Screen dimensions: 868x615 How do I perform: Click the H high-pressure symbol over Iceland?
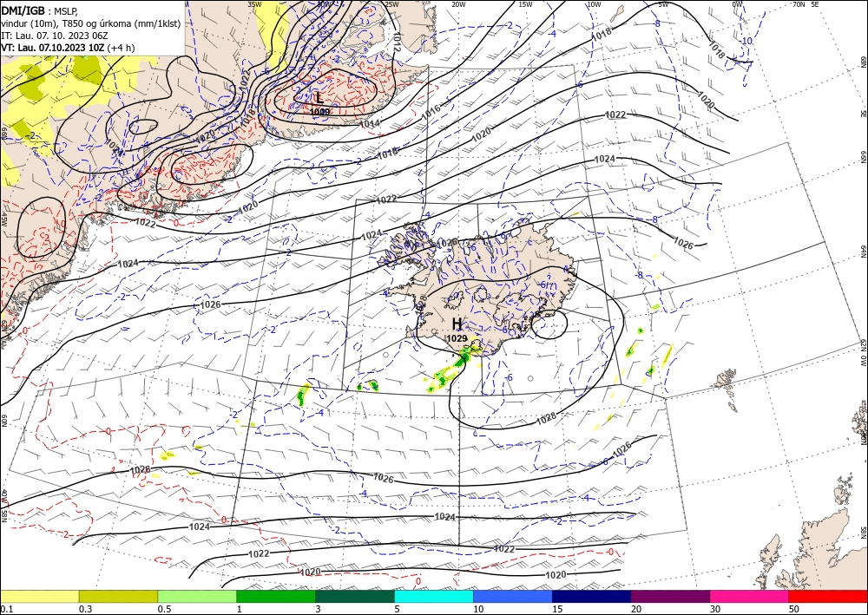click(457, 324)
